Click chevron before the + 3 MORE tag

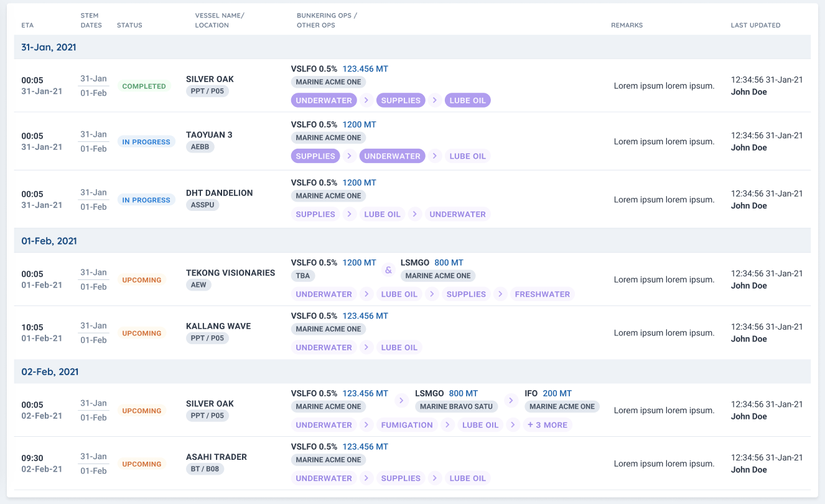point(513,425)
